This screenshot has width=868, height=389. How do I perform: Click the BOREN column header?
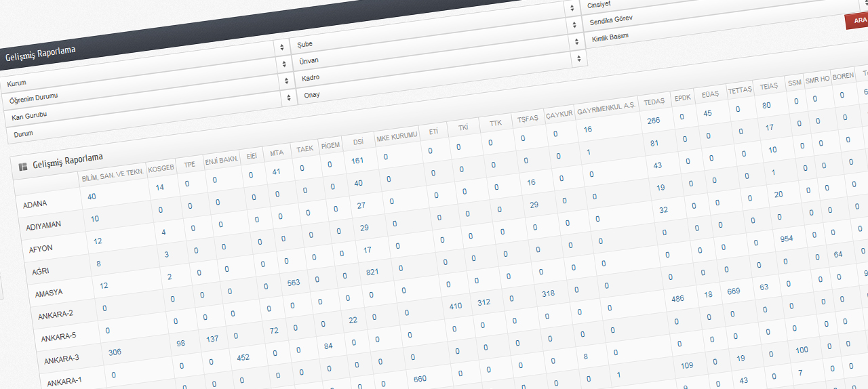(843, 76)
